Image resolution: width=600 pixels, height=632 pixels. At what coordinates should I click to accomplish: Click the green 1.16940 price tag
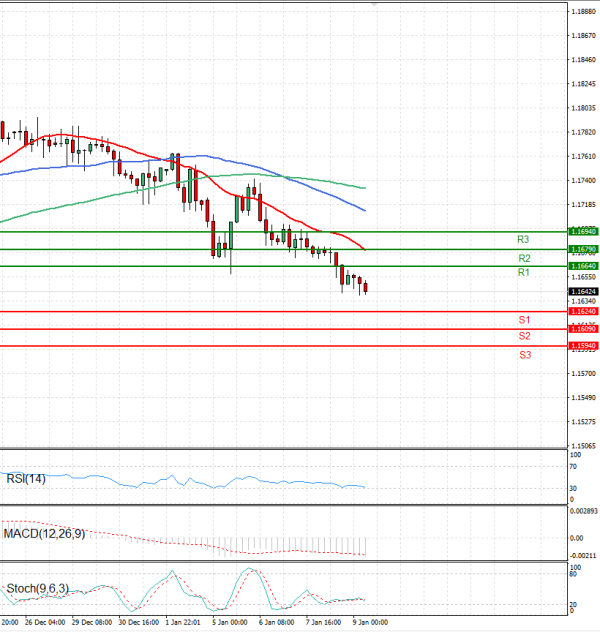click(x=583, y=231)
